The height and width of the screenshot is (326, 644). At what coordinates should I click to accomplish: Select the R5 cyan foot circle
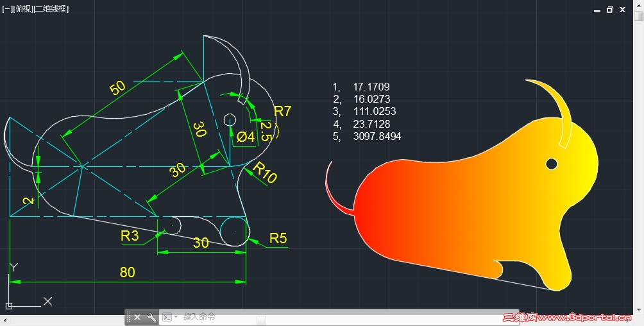(235, 232)
